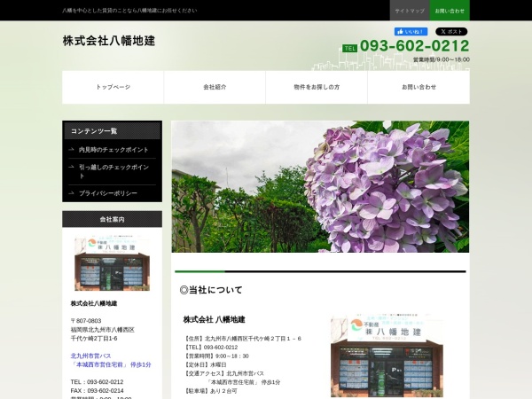Click the sidebar FAX：093-602-0214 line
This screenshot has height=399, width=532.
pyautogui.click(x=97, y=390)
